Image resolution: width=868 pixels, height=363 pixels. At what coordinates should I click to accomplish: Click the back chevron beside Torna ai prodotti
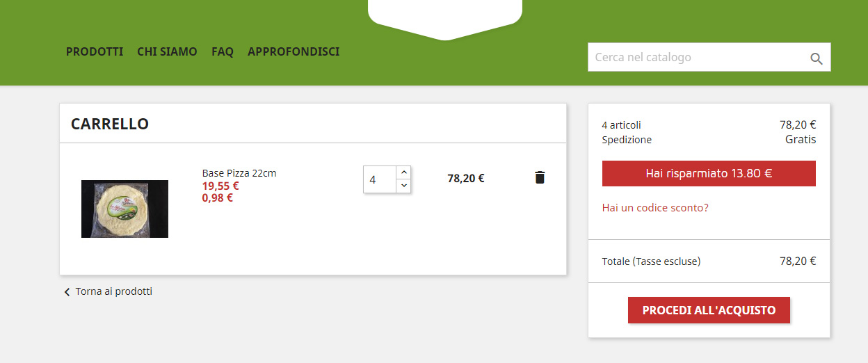coord(67,292)
